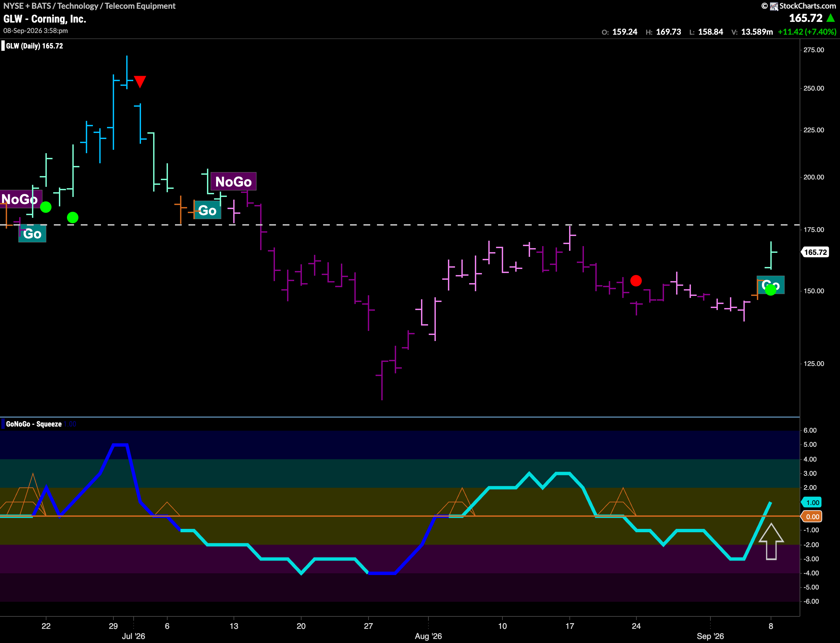Image resolution: width=840 pixels, height=643 pixels.
Task: Click the 125.00 price axis label
Action: tap(814, 363)
